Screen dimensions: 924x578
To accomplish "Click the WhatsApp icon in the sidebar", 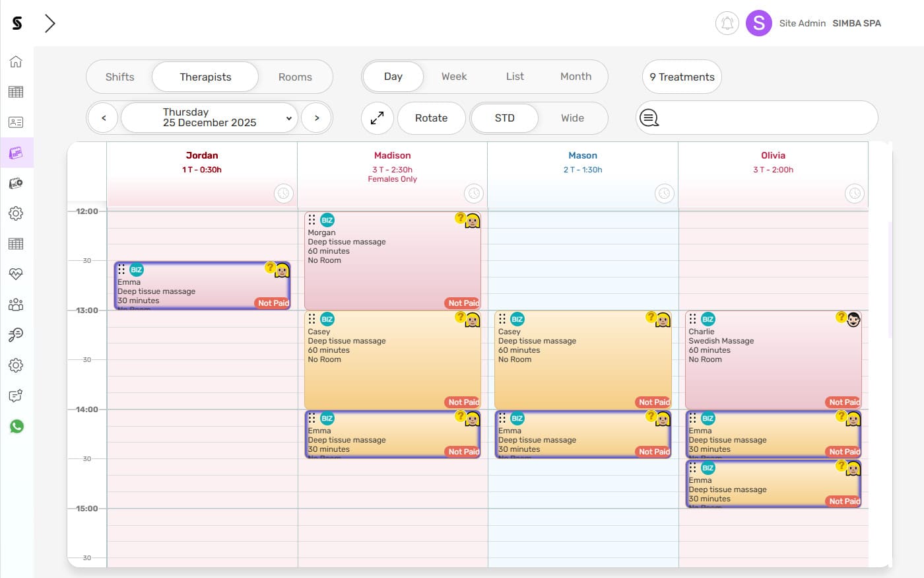I will pos(16,426).
